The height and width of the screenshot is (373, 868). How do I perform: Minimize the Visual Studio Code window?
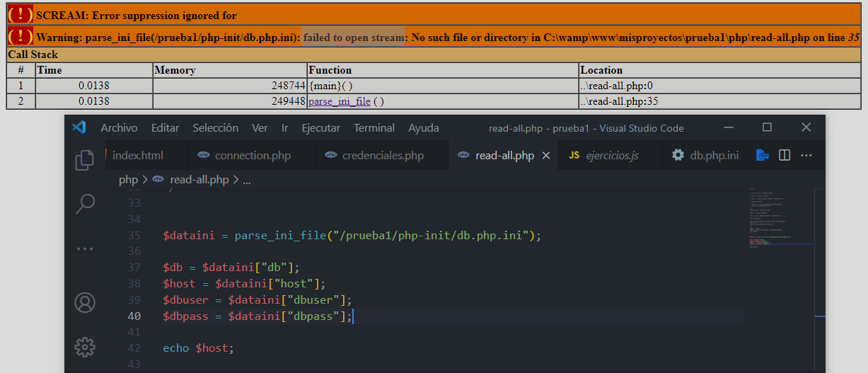point(728,127)
